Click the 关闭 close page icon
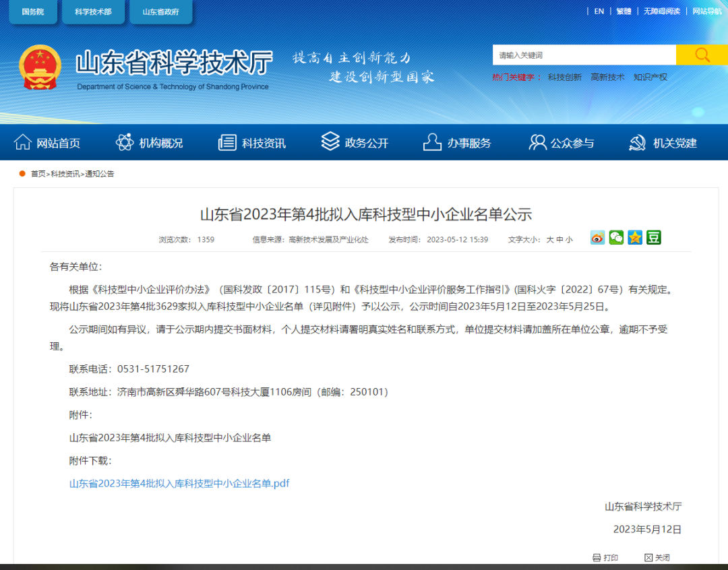The height and width of the screenshot is (570, 728). (x=649, y=558)
